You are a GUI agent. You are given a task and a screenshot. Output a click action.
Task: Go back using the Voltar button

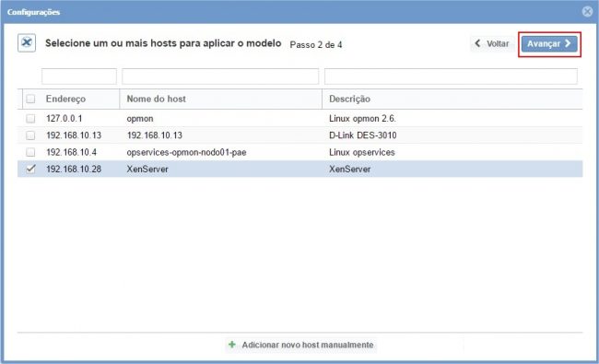[492, 43]
